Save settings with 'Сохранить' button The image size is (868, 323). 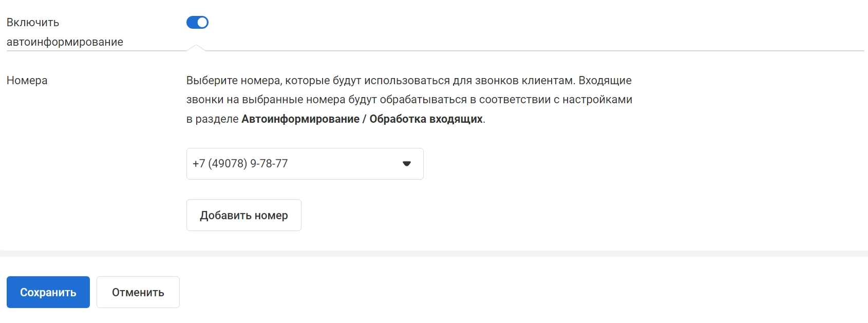[x=48, y=292]
